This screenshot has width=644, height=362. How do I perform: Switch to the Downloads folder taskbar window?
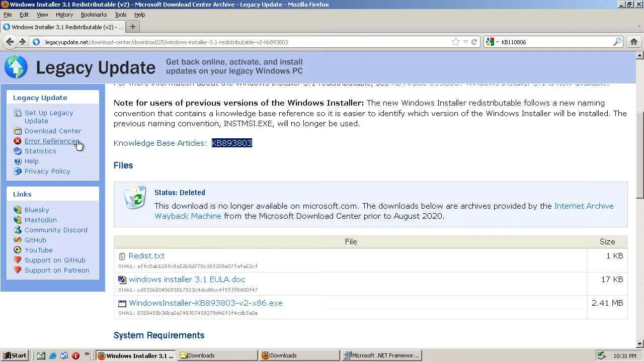[218, 355]
